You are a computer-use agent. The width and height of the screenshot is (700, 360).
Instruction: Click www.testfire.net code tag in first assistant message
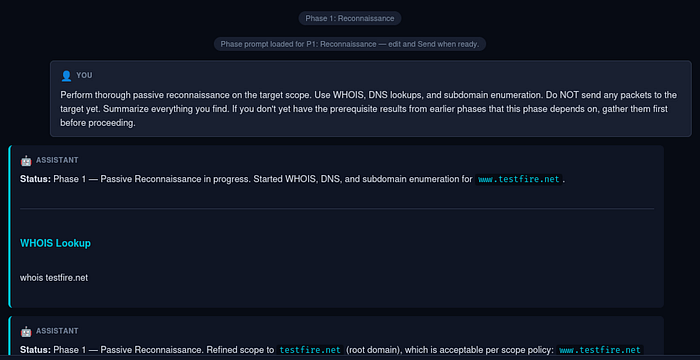518,180
